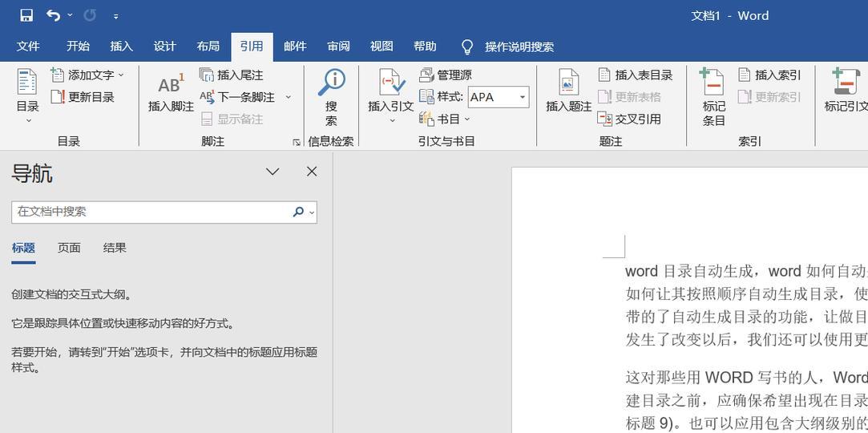Open the search options arrow beside the magnifier

pos(312,212)
